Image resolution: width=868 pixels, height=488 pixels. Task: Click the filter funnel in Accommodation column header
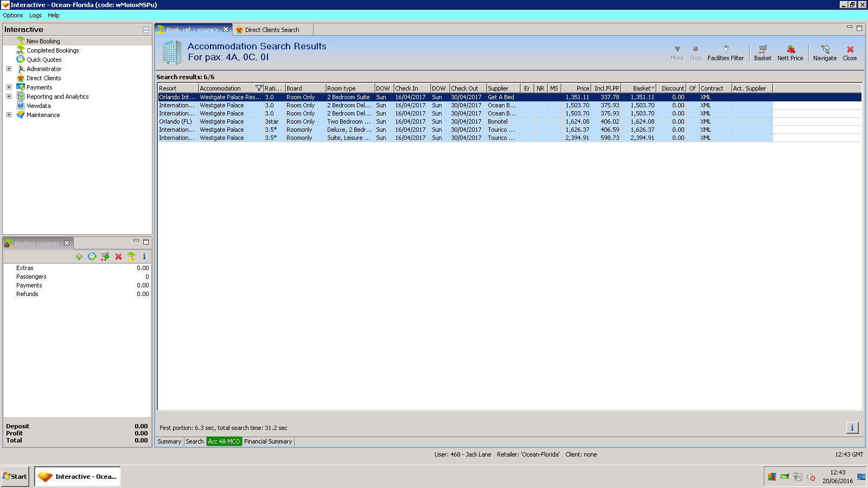(x=259, y=88)
